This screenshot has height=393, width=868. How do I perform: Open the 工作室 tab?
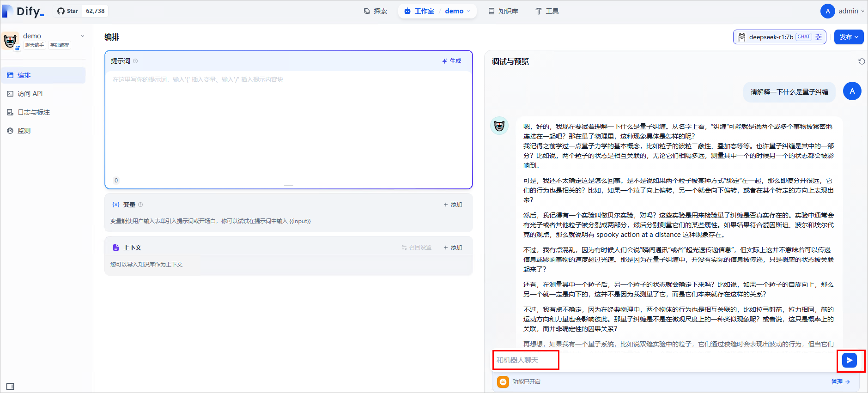click(x=419, y=11)
